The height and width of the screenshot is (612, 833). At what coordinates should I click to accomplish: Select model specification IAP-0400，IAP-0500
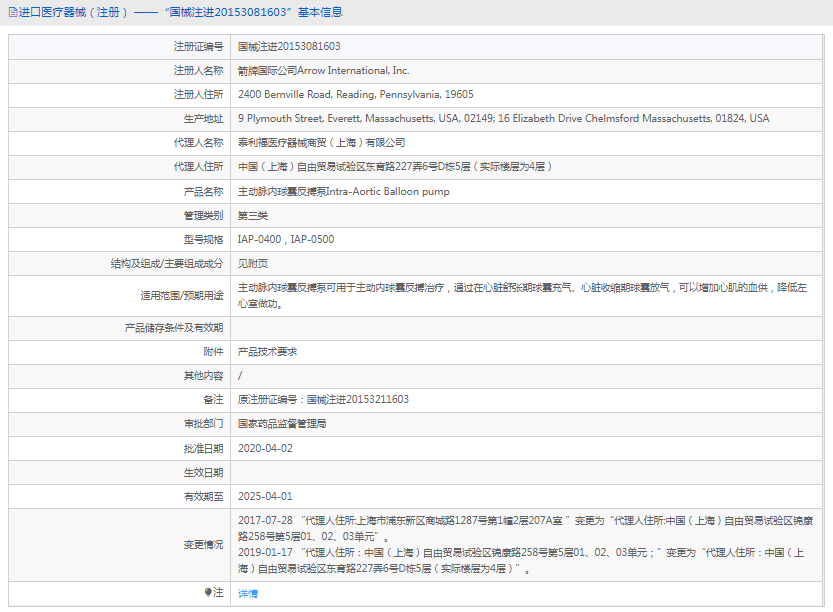point(286,239)
